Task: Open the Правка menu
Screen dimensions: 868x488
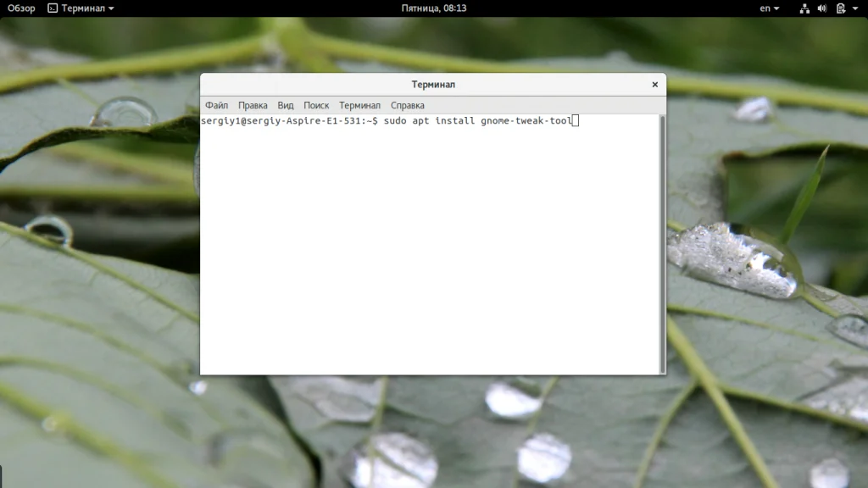Action: click(253, 105)
